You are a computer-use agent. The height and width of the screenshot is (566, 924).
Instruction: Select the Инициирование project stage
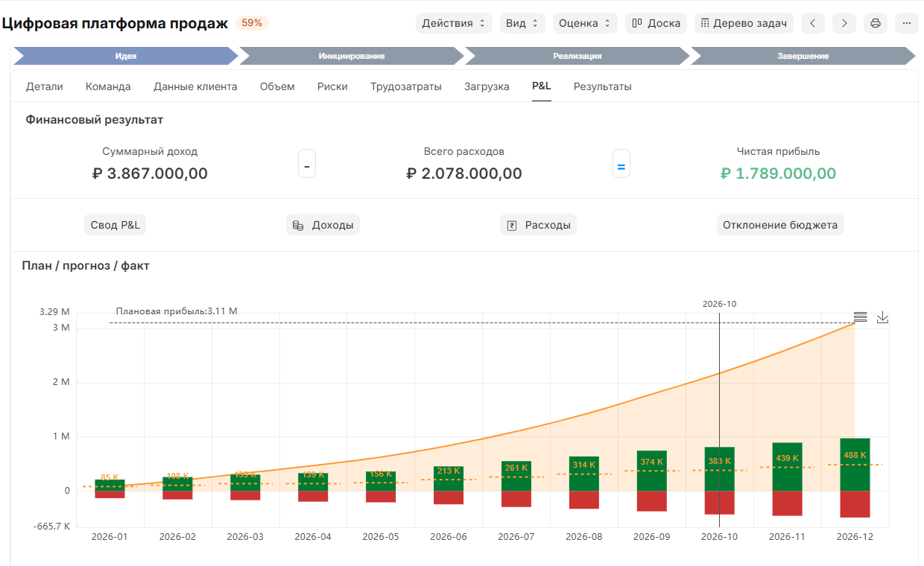pyautogui.click(x=352, y=56)
